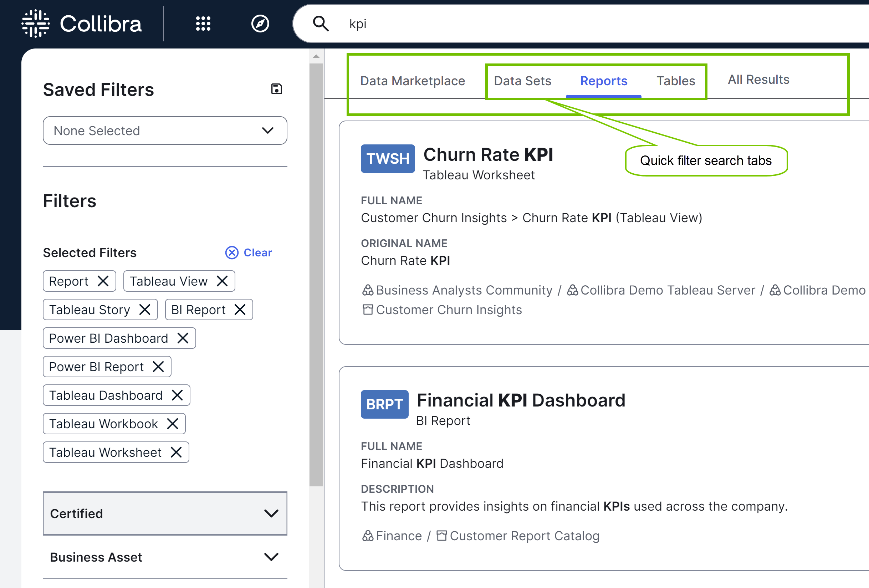The image size is (869, 588).
Task: Open the Customer Report Catalog domain link
Action: (x=525, y=536)
